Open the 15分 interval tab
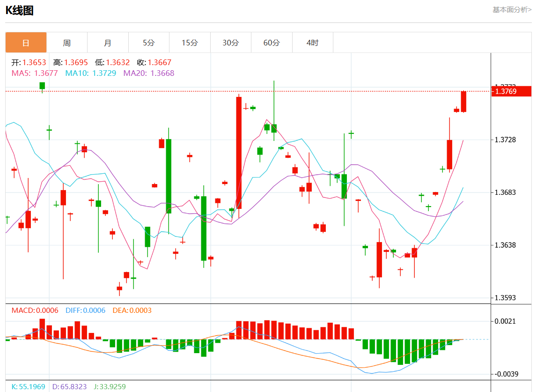Viewport: 537px width, 392px height. point(190,43)
